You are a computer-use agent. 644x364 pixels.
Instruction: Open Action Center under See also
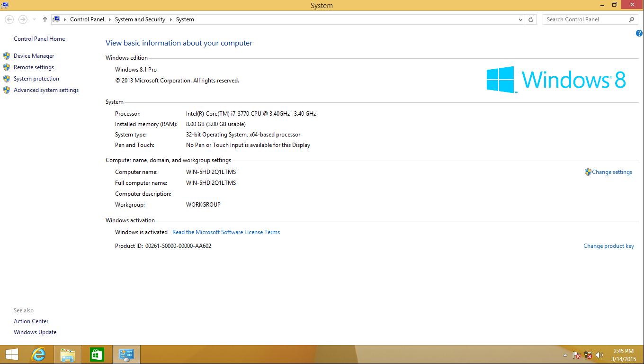coord(31,321)
